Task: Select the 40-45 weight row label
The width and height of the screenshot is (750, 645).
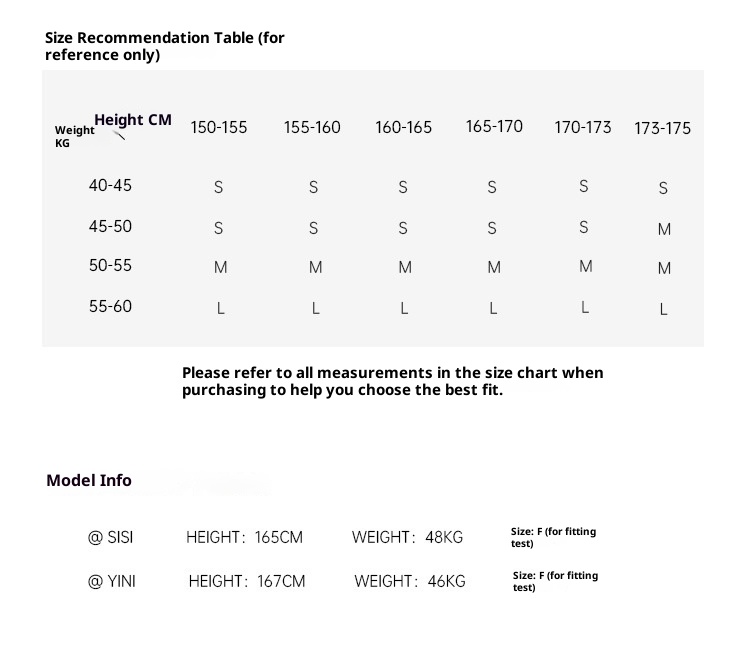Action: point(110,186)
